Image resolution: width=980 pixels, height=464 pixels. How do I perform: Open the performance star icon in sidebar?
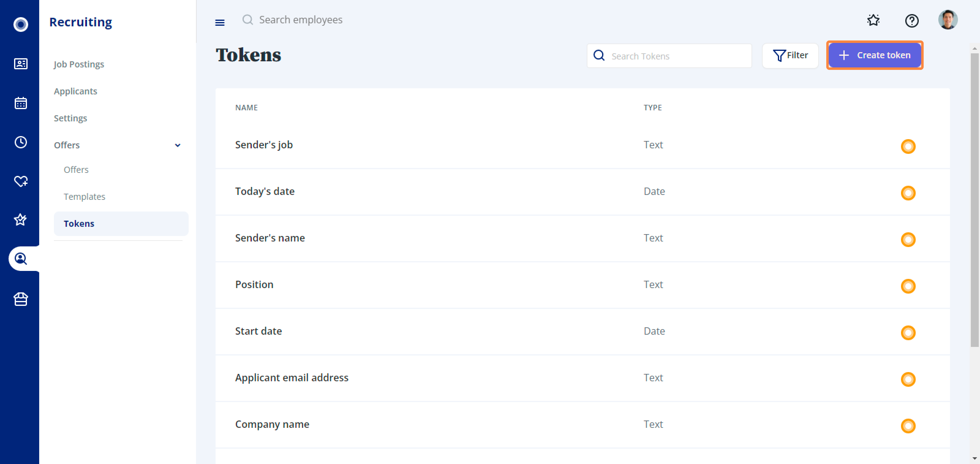click(21, 220)
